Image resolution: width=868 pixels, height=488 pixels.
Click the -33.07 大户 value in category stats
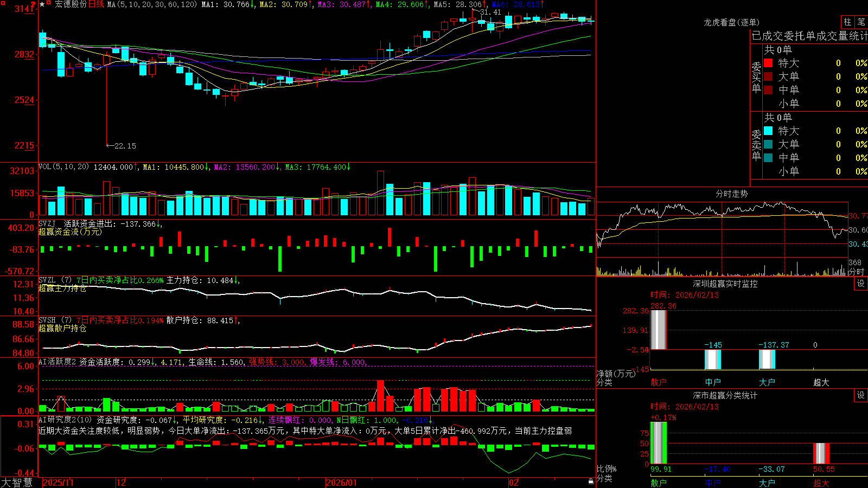[x=771, y=469]
